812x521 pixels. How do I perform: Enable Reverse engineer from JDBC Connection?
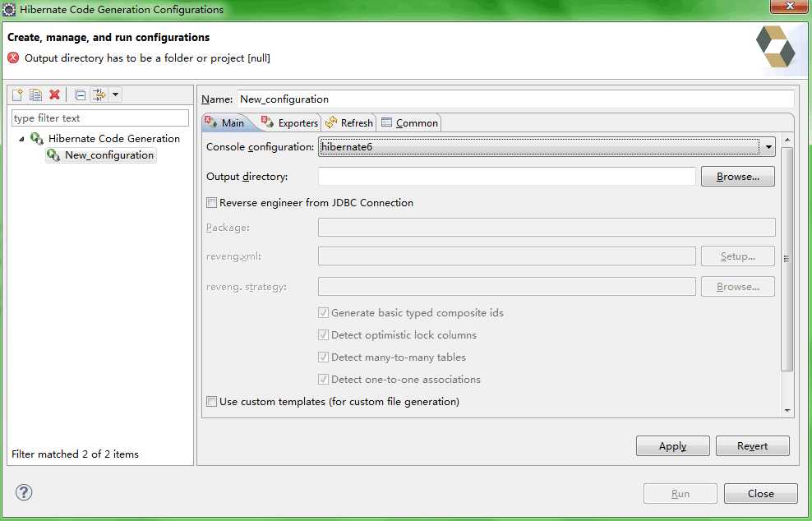click(211, 202)
